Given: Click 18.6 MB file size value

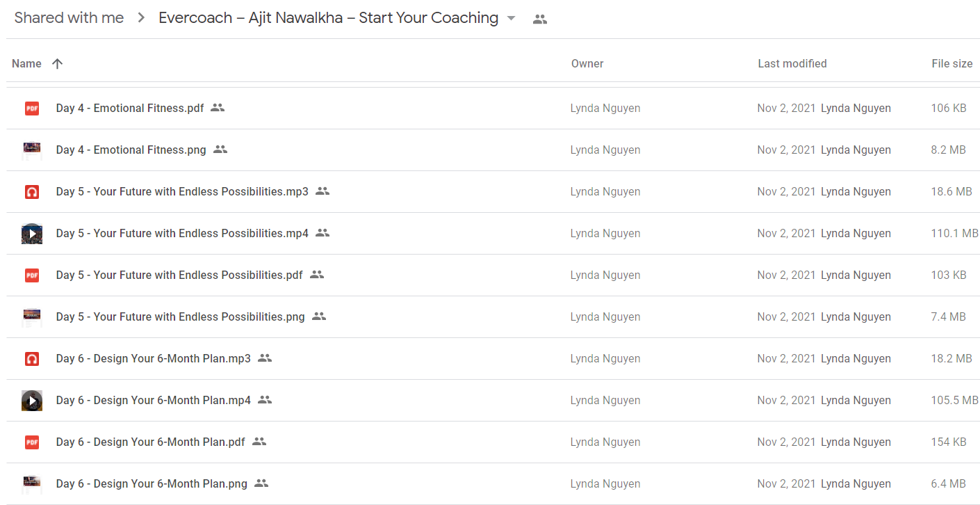Looking at the screenshot, I should click(952, 191).
